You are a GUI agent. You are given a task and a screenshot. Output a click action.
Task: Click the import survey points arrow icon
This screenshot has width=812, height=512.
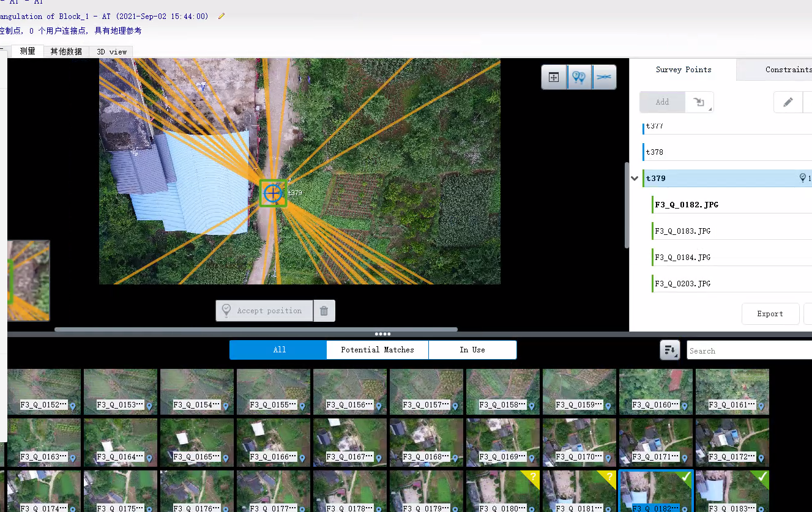click(x=700, y=102)
